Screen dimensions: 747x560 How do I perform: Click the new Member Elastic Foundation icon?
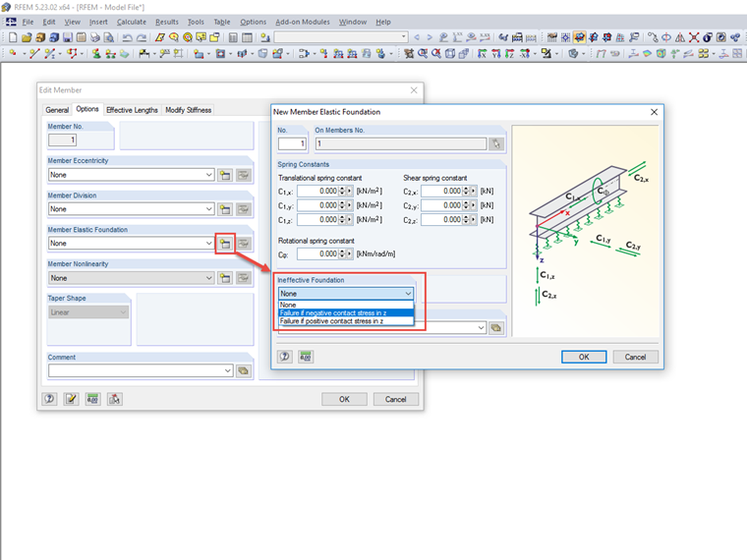225,244
